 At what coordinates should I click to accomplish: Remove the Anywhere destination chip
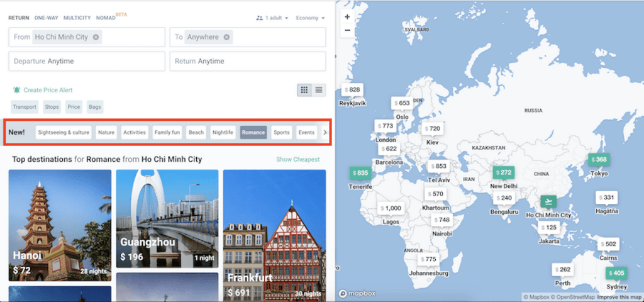pos(226,37)
